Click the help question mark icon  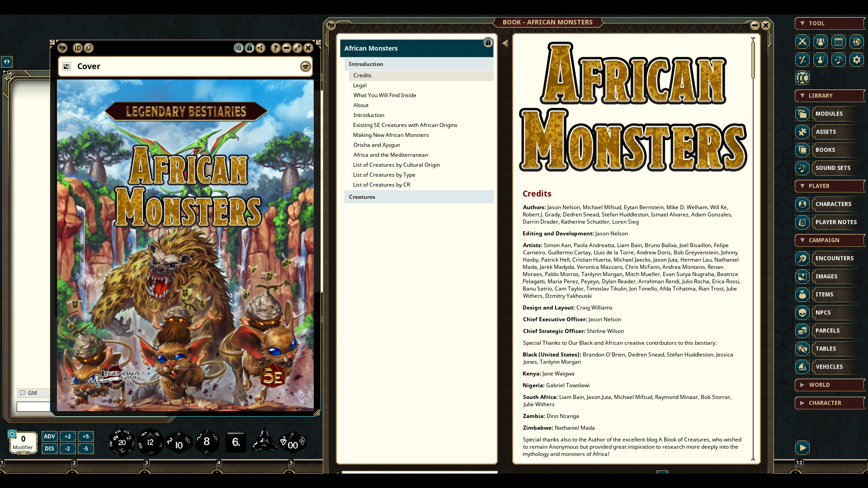275,48
